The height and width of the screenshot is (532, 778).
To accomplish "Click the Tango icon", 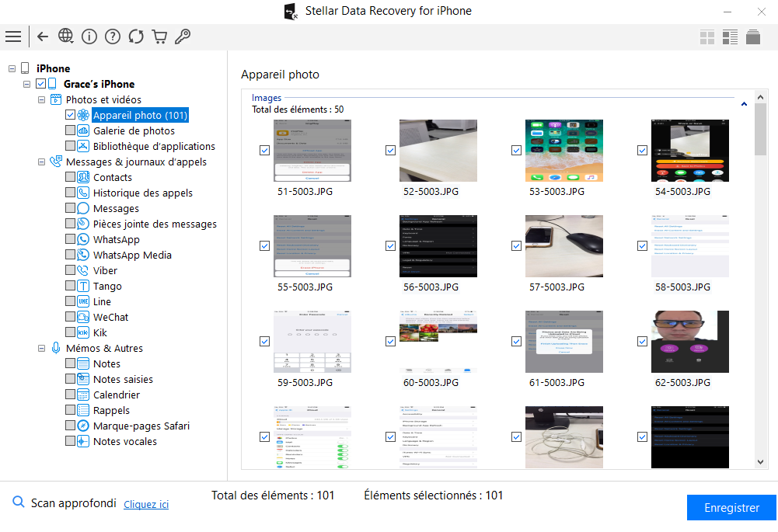I will click(x=83, y=286).
